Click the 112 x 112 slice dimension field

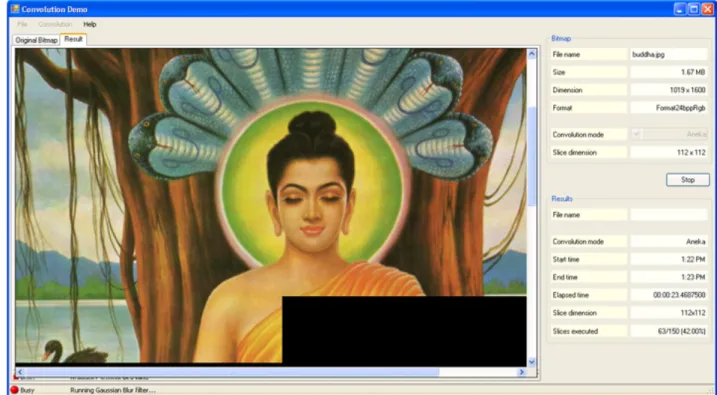click(x=669, y=153)
